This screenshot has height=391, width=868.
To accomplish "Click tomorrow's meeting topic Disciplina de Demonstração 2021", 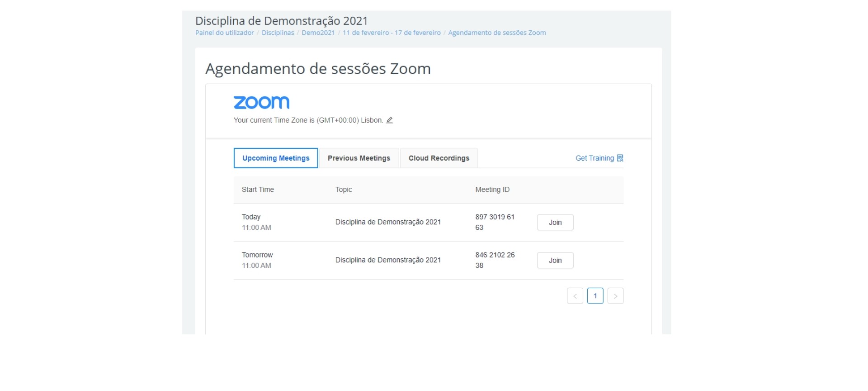I will [388, 260].
